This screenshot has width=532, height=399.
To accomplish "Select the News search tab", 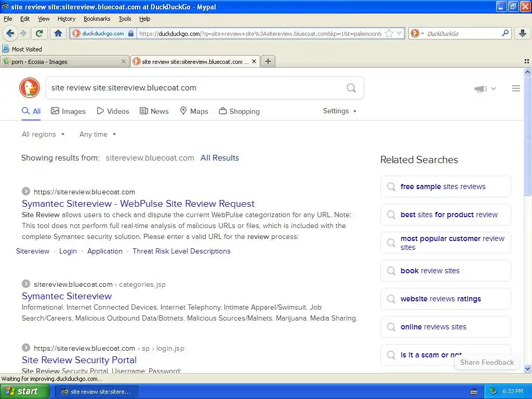I will [x=154, y=111].
